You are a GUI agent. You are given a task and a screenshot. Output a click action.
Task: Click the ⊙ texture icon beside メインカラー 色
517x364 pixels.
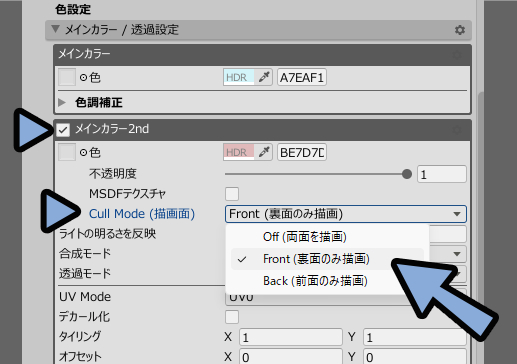point(83,78)
